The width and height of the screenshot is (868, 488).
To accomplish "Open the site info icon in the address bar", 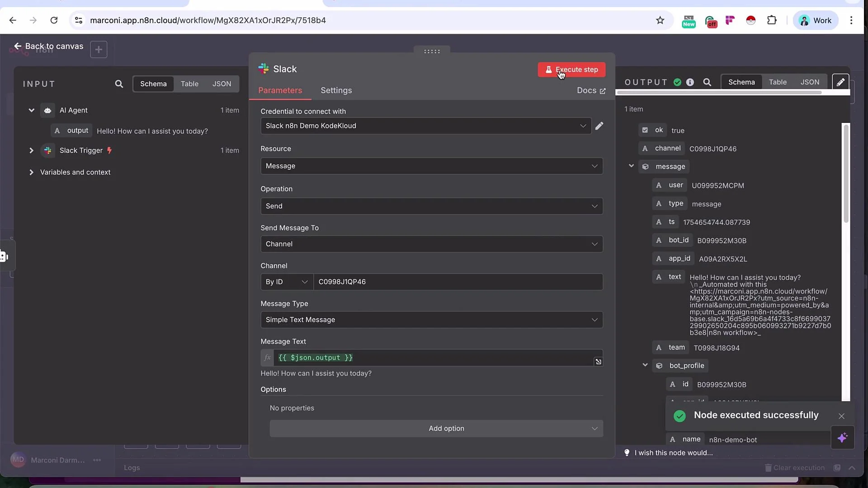I will coord(79,20).
